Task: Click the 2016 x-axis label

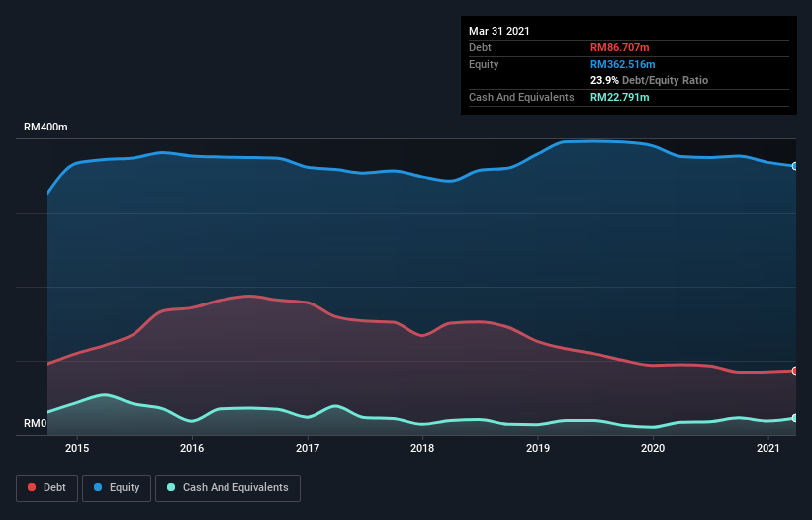Action: coord(192,448)
